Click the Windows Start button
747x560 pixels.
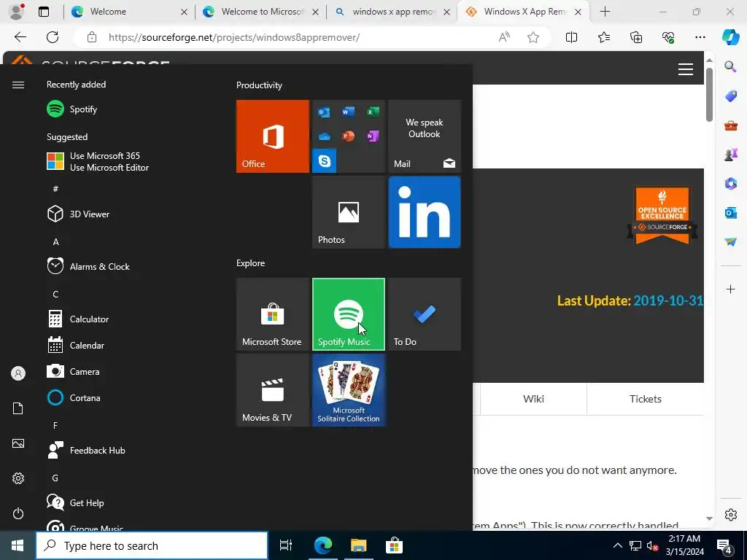click(18, 545)
